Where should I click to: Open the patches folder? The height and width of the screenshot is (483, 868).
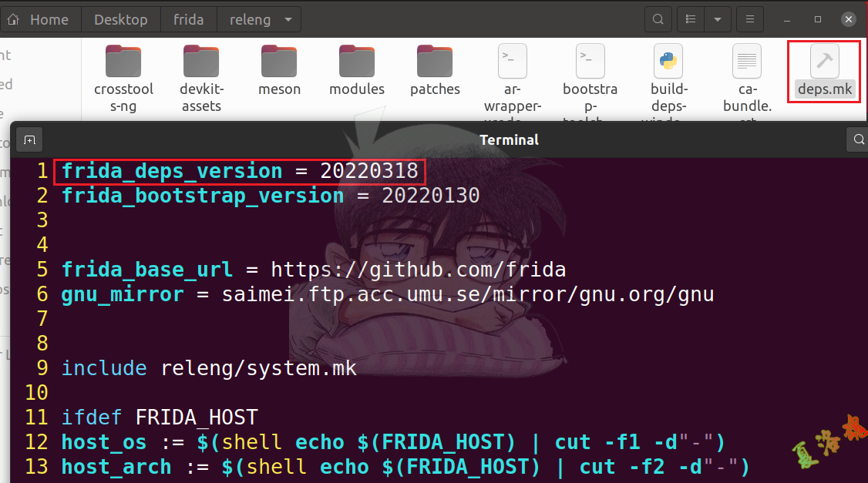click(x=435, y=62)
